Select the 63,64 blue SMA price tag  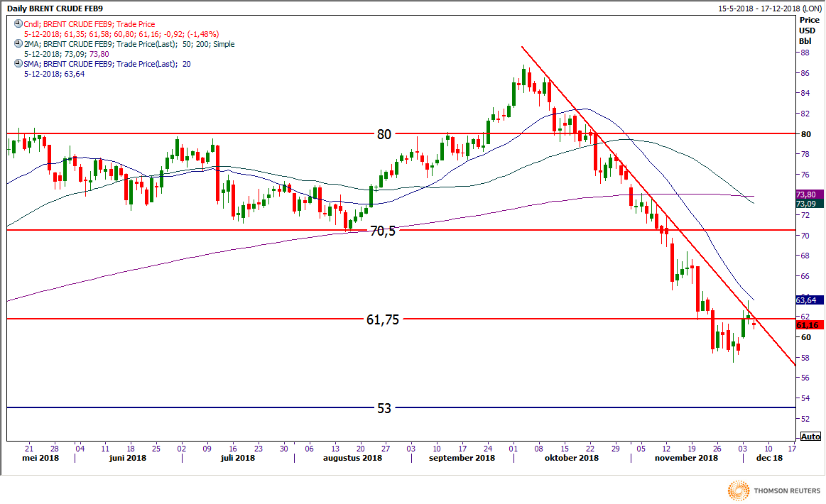[x=809, y=300]
